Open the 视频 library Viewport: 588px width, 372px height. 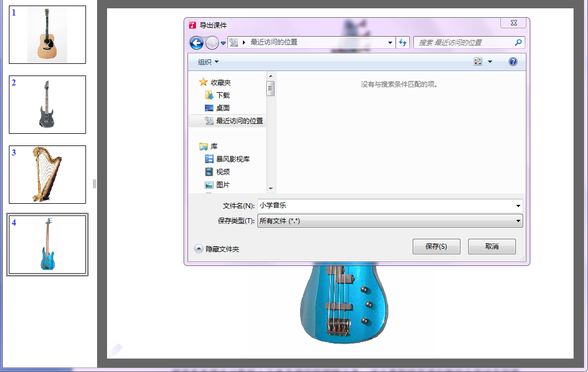222,172
